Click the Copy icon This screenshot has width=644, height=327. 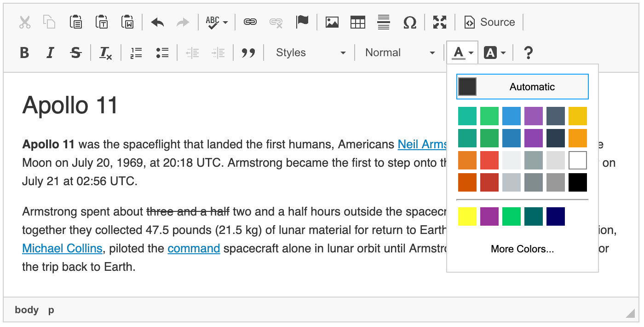click(x=49, y=22)
